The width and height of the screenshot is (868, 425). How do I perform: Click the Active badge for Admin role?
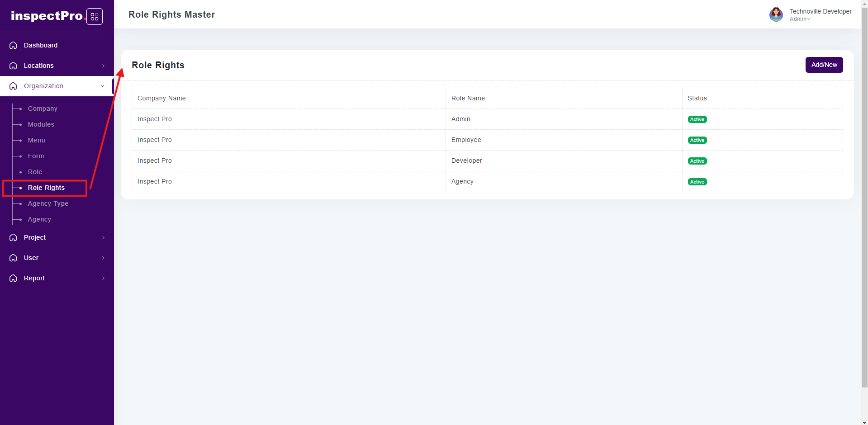coord(697,119)
